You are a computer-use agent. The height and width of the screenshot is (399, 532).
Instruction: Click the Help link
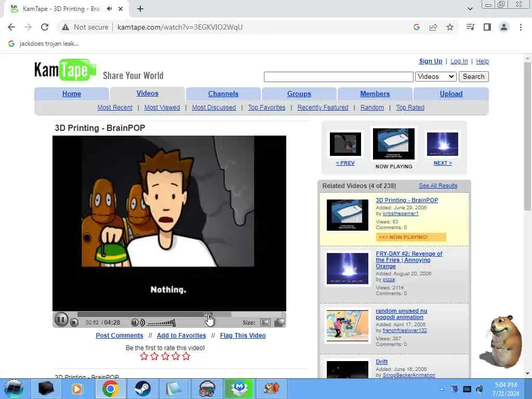(x=483, y=61)
